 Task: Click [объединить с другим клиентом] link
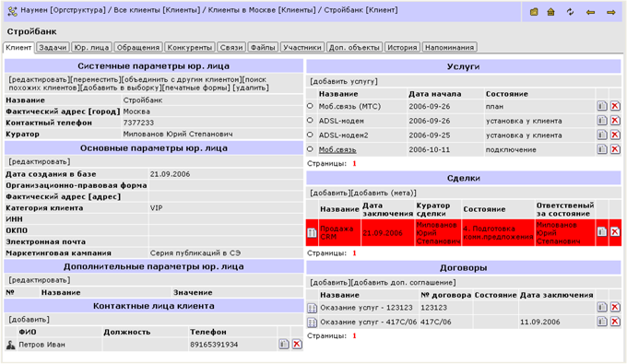click(x=182, y=79)
